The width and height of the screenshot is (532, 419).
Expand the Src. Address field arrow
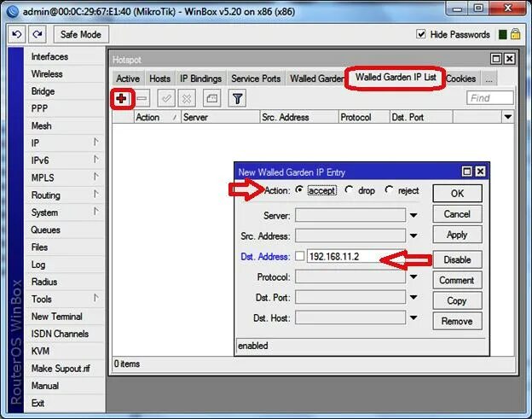pyautogui.click(x=413, y=236)
